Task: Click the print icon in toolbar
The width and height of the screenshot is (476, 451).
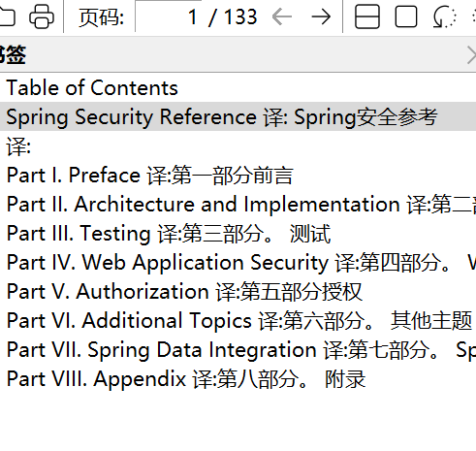Action: pos(42,16)
